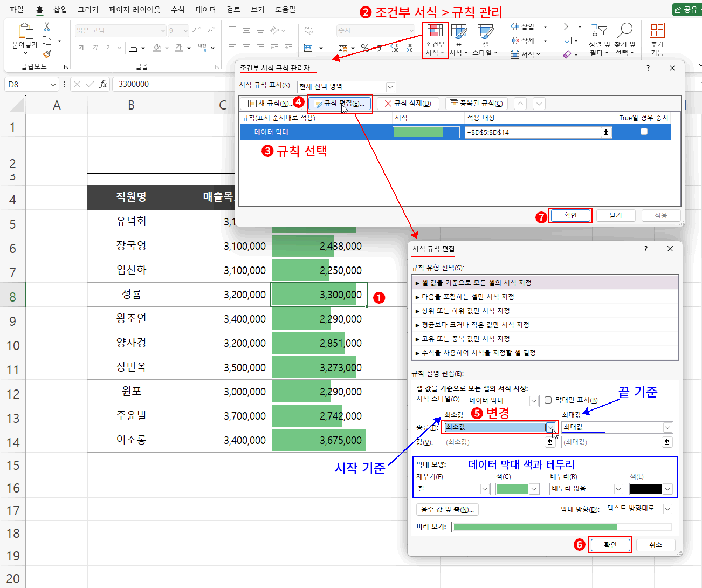This screenshot has width=702, height=588.
Task: Click 취소 in the 서식 규칙 편집 dialog
Action: pyautogui.click(x=655, y=545)
